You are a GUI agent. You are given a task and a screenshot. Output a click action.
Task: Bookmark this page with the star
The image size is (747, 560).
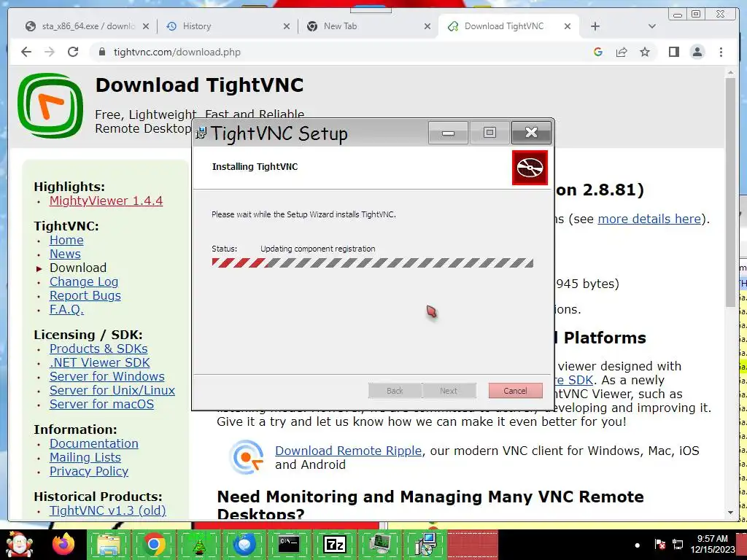[x=645, y=52]
